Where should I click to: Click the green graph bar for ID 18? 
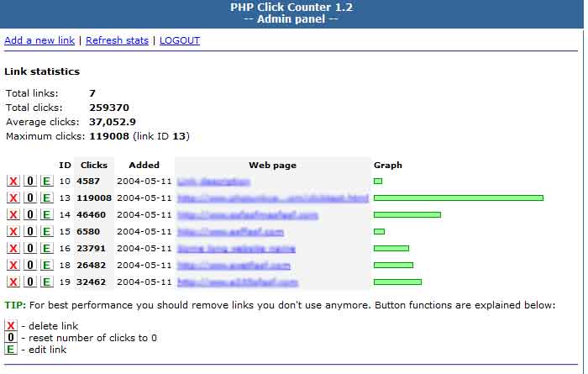pos(393,266)
